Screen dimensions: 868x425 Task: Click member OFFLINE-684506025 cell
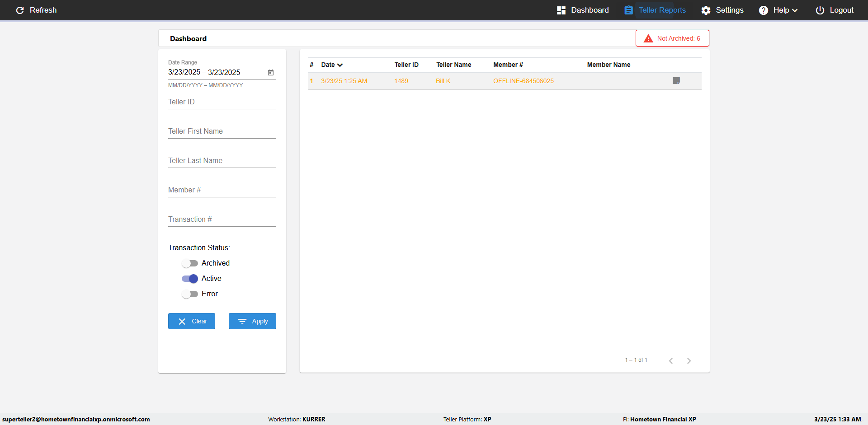[x=524, y=81]
